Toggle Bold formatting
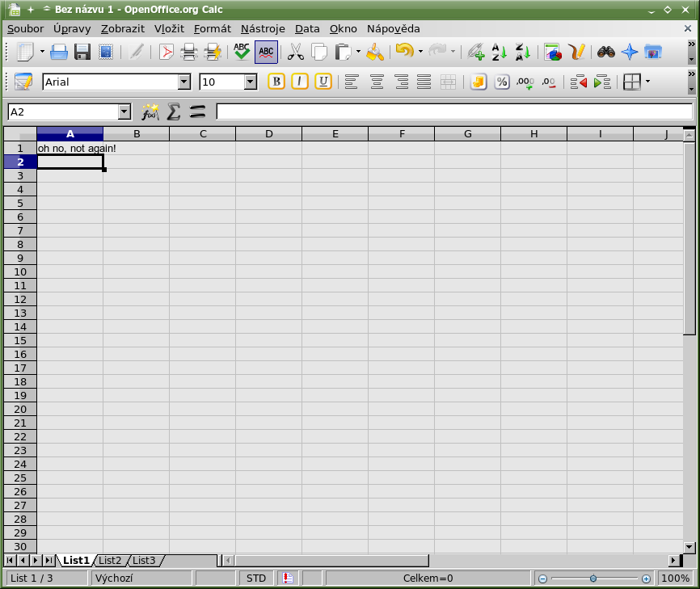The height and width of the screenshot is (589, 700). [x=276, y=82]
